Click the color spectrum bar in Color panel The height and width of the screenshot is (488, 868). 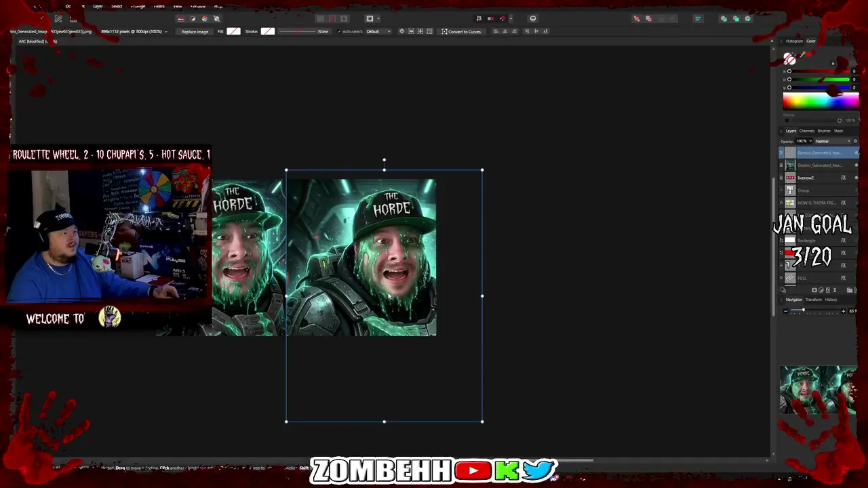pos(821,101)
